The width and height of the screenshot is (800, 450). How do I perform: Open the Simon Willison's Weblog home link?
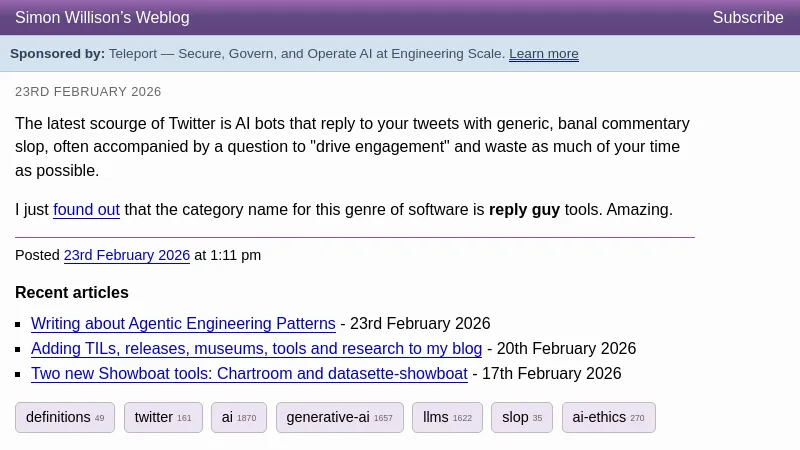click(102, 18)
